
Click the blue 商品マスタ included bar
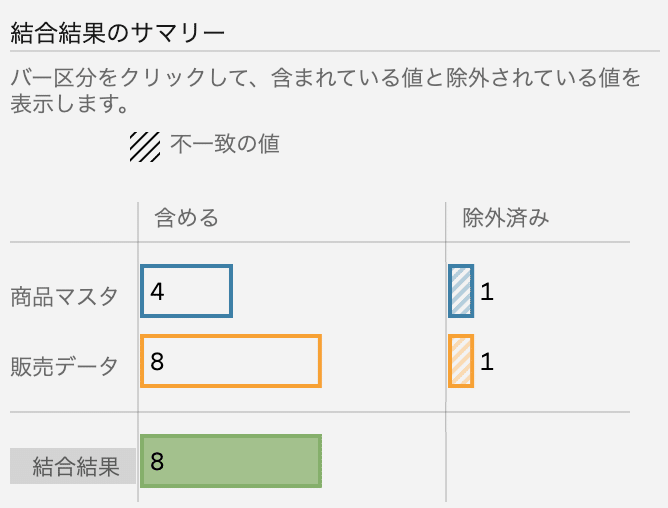(x=187, y=291)
